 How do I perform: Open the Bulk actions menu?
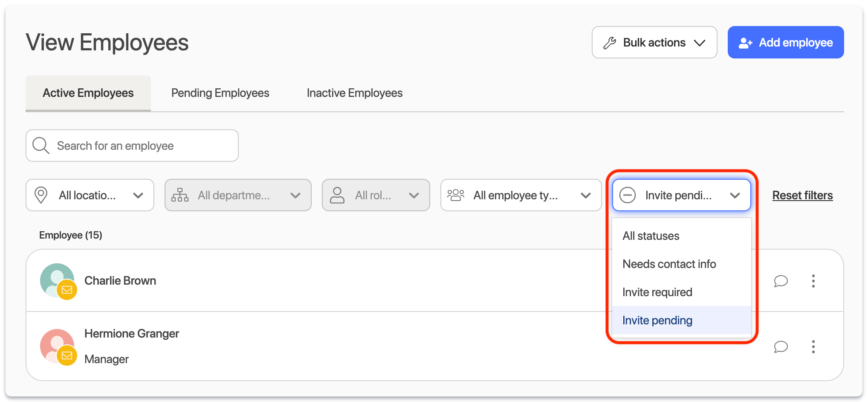click(x=654, y=43)
